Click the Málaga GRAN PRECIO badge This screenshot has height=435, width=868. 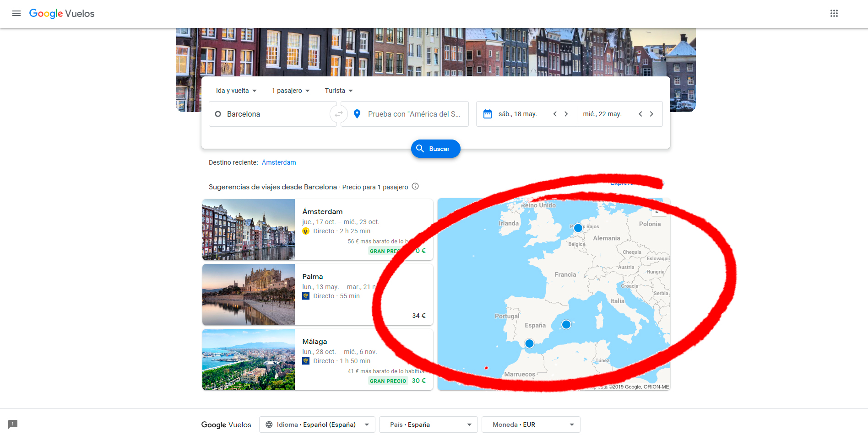pos(388,381)
